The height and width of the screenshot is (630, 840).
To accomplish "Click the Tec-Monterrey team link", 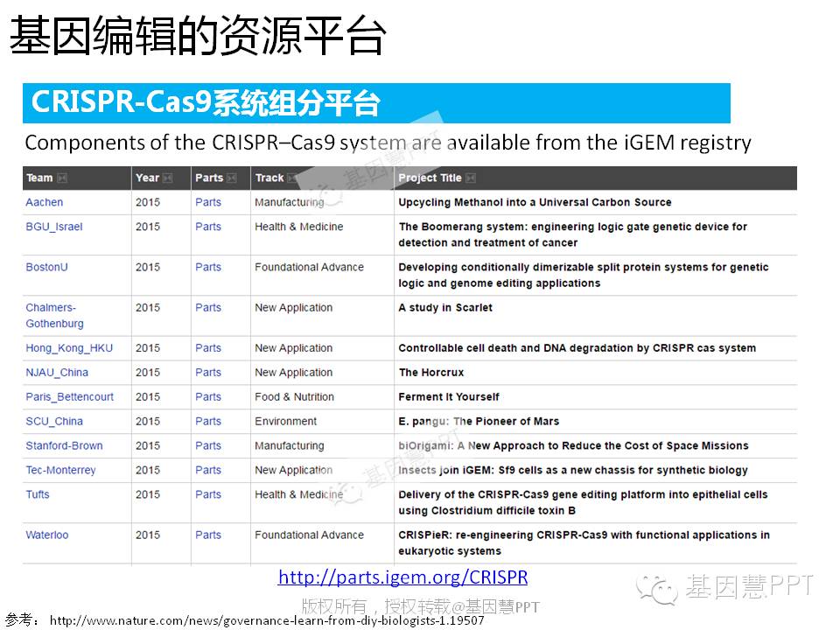I will [60, 471].
